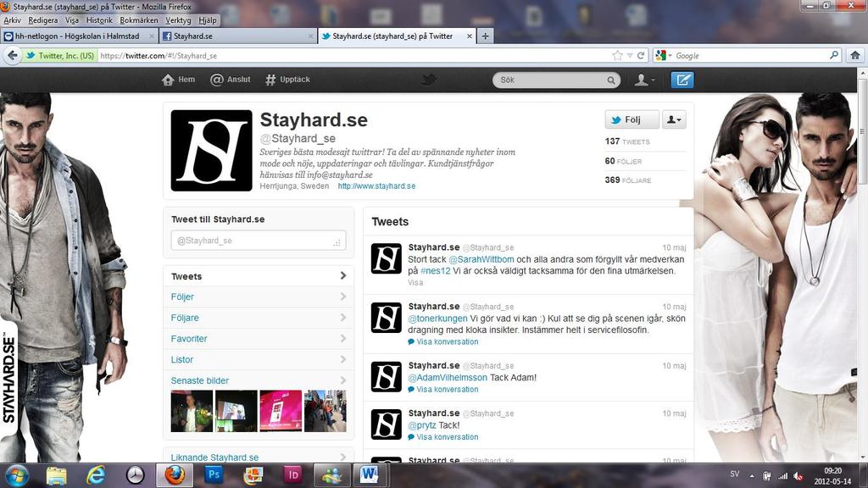Expand Favoriter chevron
This screenshot has width=868, height=488.
click(343, 338)
